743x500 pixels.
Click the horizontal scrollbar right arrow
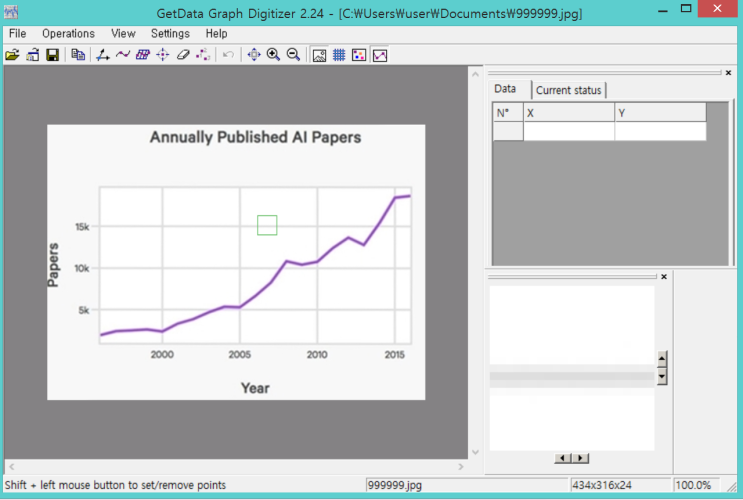(461, 467)
